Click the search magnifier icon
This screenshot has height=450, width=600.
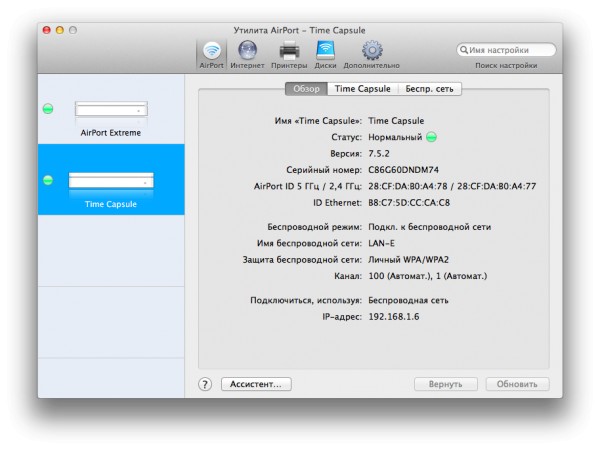[464, 50]
